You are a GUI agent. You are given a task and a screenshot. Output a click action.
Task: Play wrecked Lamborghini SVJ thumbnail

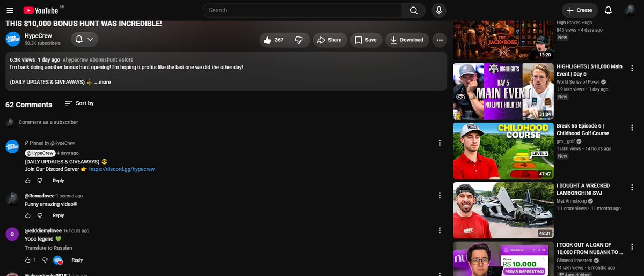tap(503, 211)
